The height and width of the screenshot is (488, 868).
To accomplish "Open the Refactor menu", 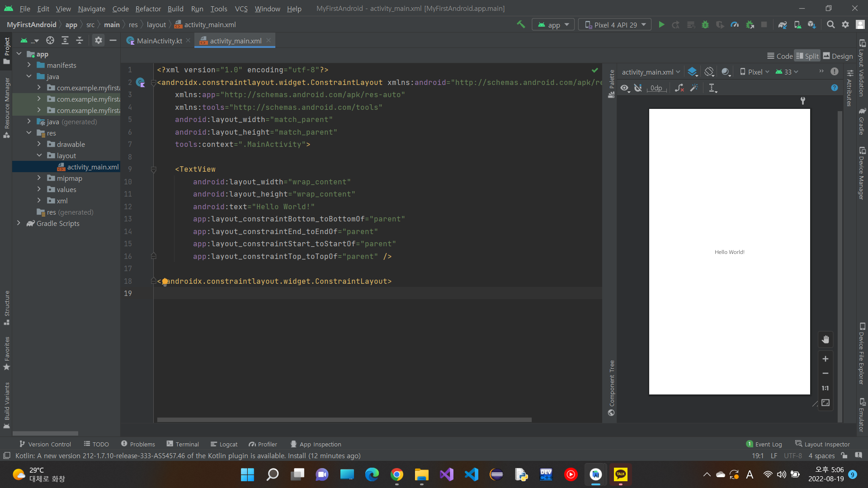I will (148, 9).
